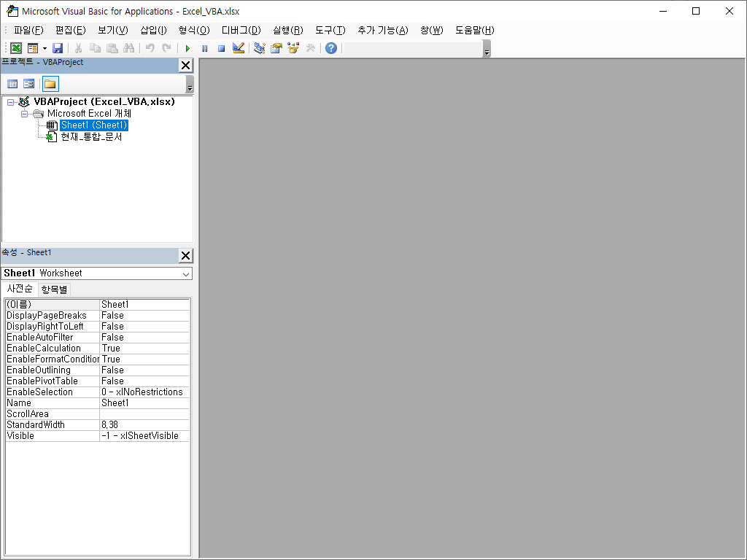Switch to Microsoft Excel view icon

tap(16, 48)
